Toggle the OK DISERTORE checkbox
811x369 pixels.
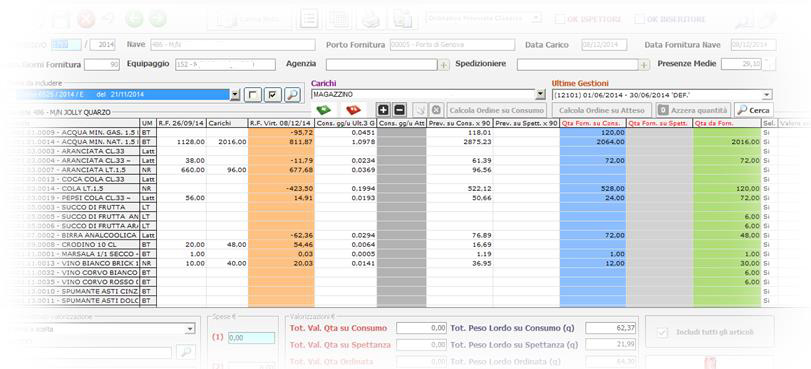(640, 20)
